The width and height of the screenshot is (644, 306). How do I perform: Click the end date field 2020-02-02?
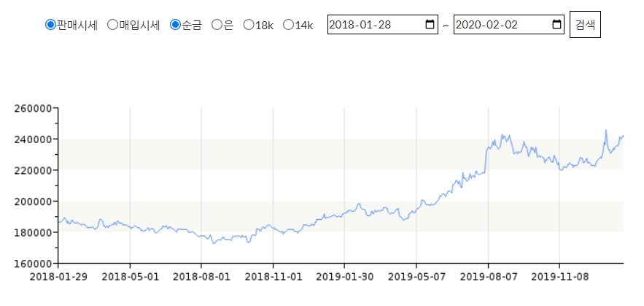(509, 25)
